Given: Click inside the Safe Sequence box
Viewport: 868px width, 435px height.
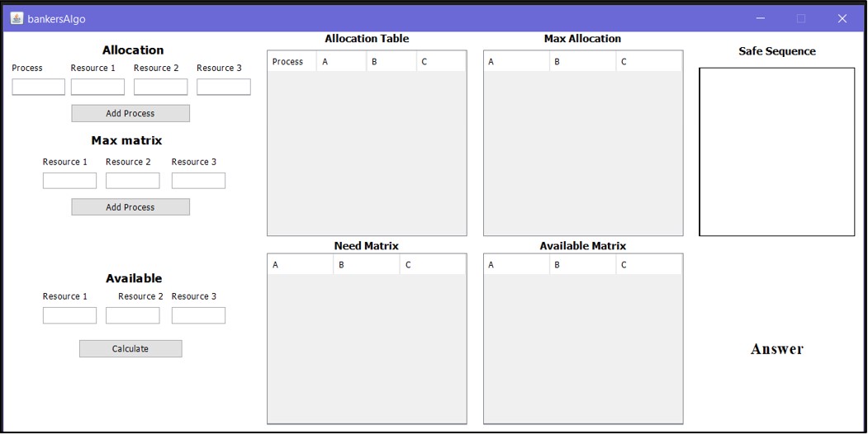Looking at the screenshot, I should tap(776, 152).
